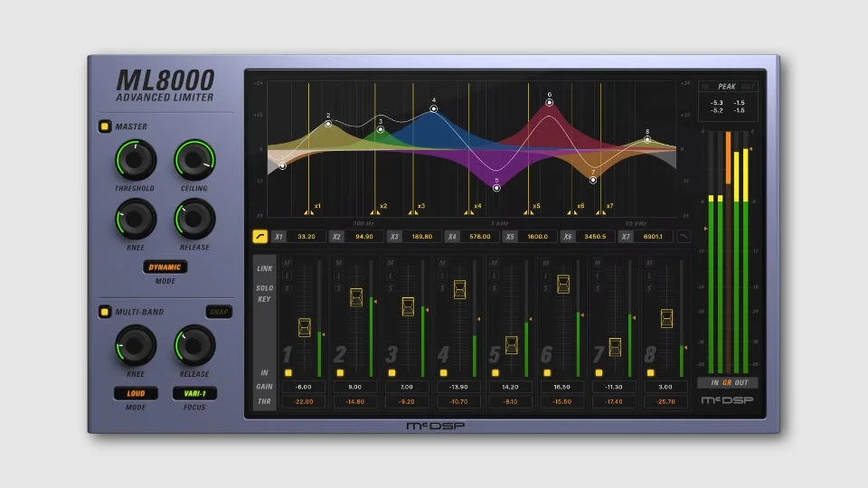Click the X4 frequency field 578.00
The height and width of the screenshot is (488, 868).
coord(480,236)
